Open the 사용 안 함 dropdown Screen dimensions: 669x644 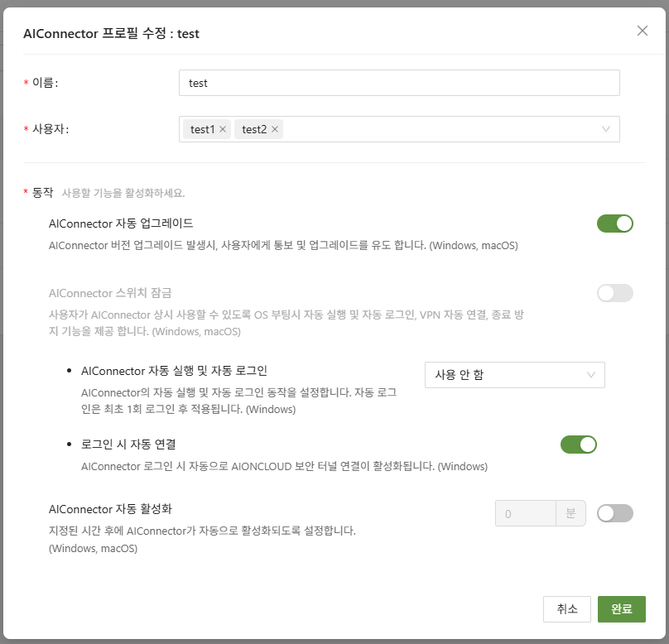point(513,375)
